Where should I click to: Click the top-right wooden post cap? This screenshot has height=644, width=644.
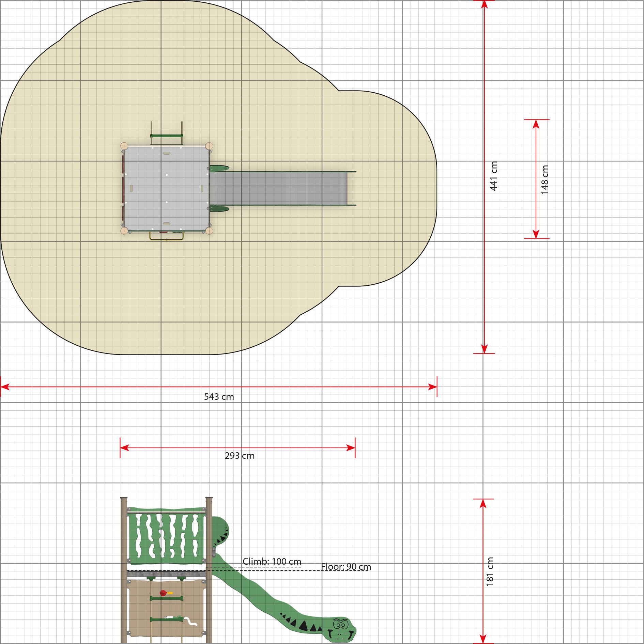click(x=209, y=146)
